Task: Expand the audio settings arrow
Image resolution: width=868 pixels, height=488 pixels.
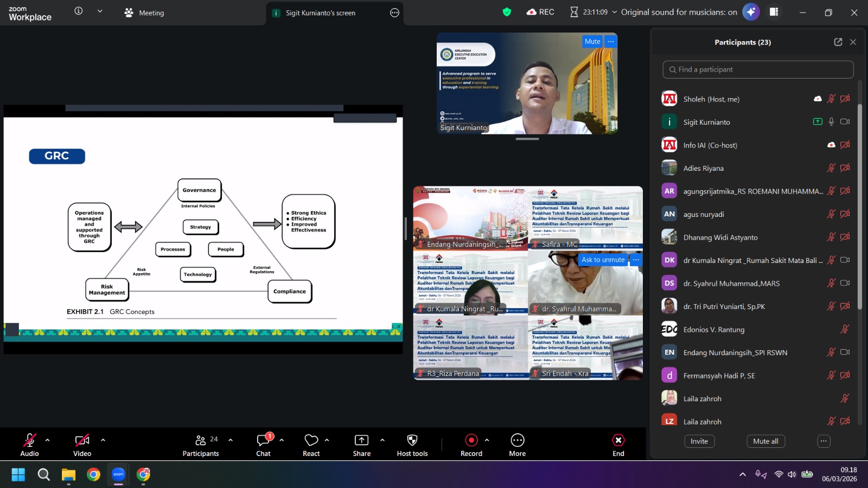Action: pyautogui.click(x=48, y=440)
